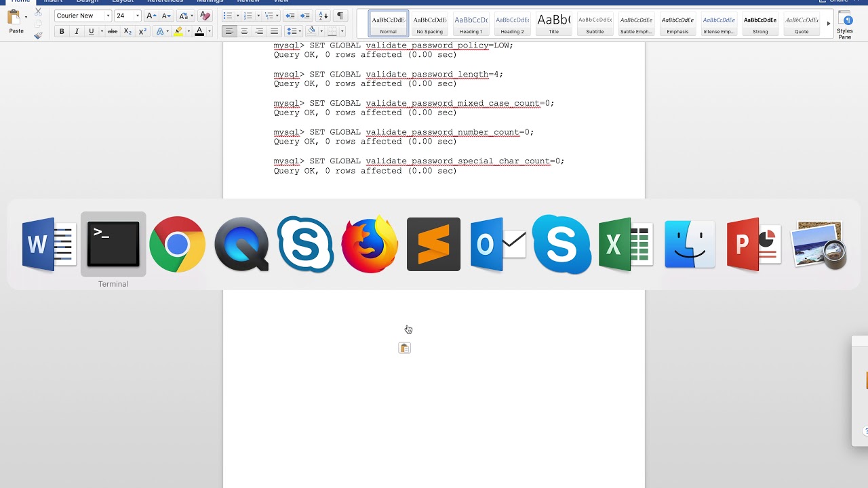This screenshot has height=488, width=868.
Task: Apply the Quote style
Action: (x=802, y=24)
